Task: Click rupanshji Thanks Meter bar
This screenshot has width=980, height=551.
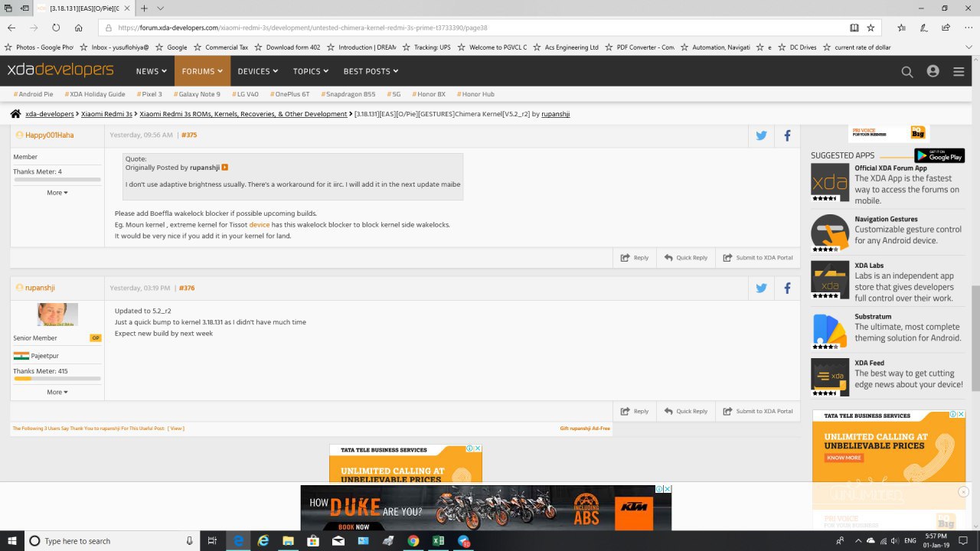Action: click(x=57, y=379)
